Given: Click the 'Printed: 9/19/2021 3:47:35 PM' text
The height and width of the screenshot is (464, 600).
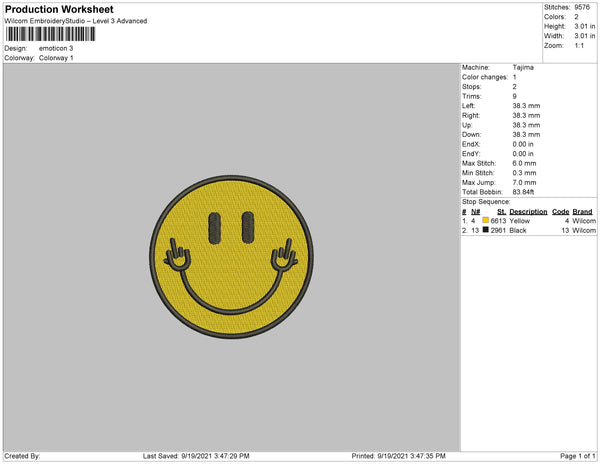Looking at the screenshot, I should pos(398,456).
